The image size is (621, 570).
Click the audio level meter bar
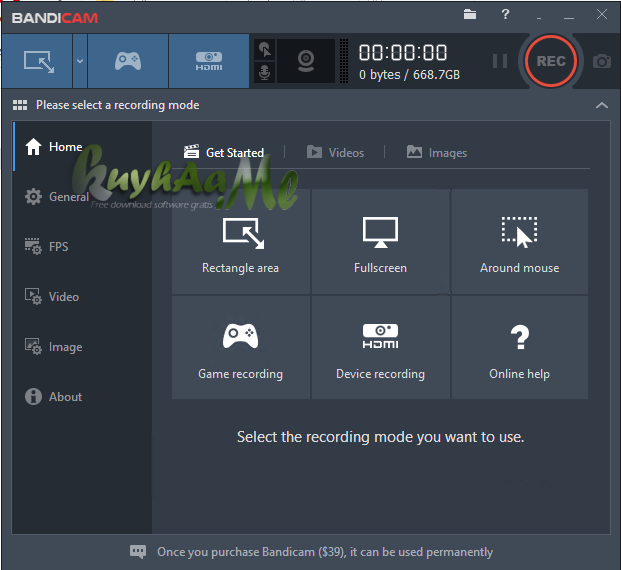point(344,61)
